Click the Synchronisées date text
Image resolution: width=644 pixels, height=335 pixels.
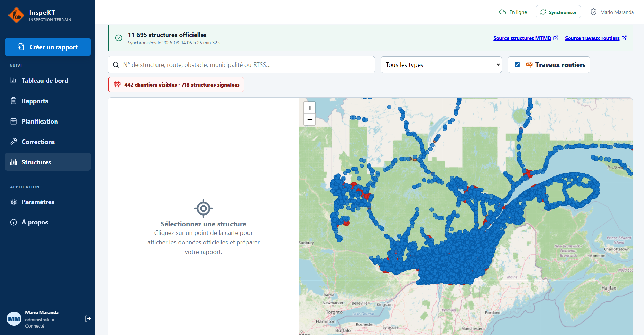pyautogui.click(x=174, y=43)
